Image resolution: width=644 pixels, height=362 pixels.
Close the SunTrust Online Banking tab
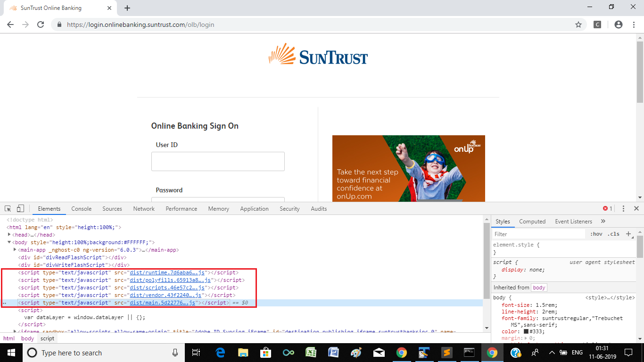(109, 8)
